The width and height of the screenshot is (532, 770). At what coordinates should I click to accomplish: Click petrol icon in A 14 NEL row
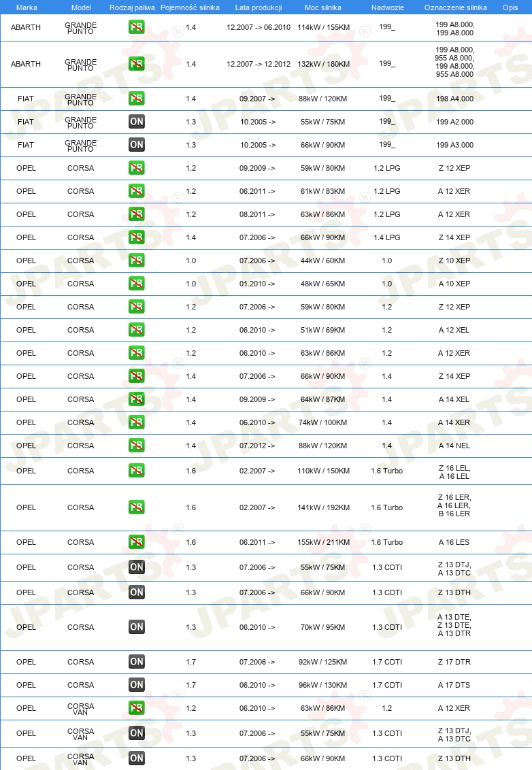pyautogui.click(x=137, y=445)
